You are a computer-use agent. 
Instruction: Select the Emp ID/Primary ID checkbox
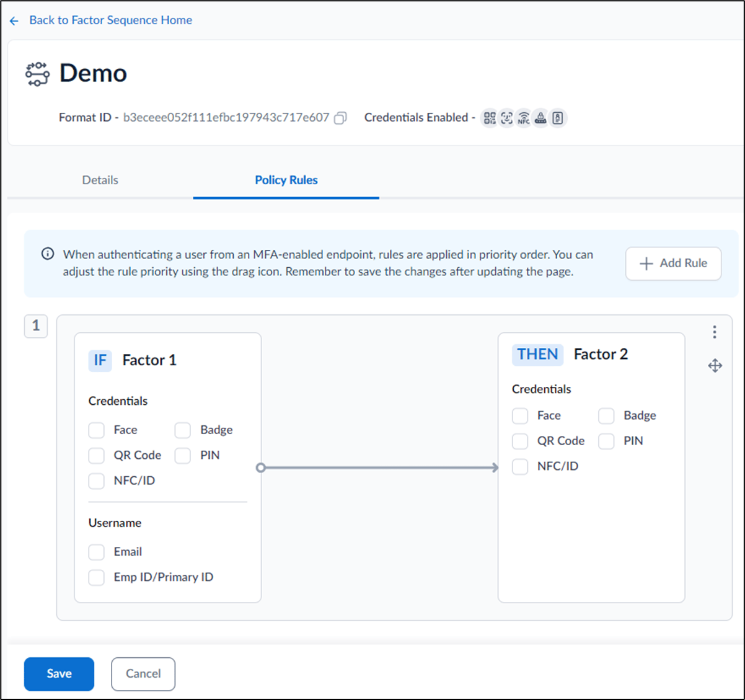(x=97, y=578)
